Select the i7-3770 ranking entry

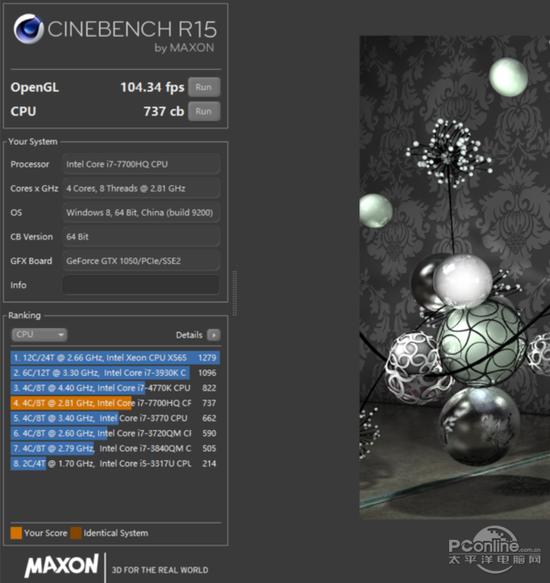click(115, 418)
